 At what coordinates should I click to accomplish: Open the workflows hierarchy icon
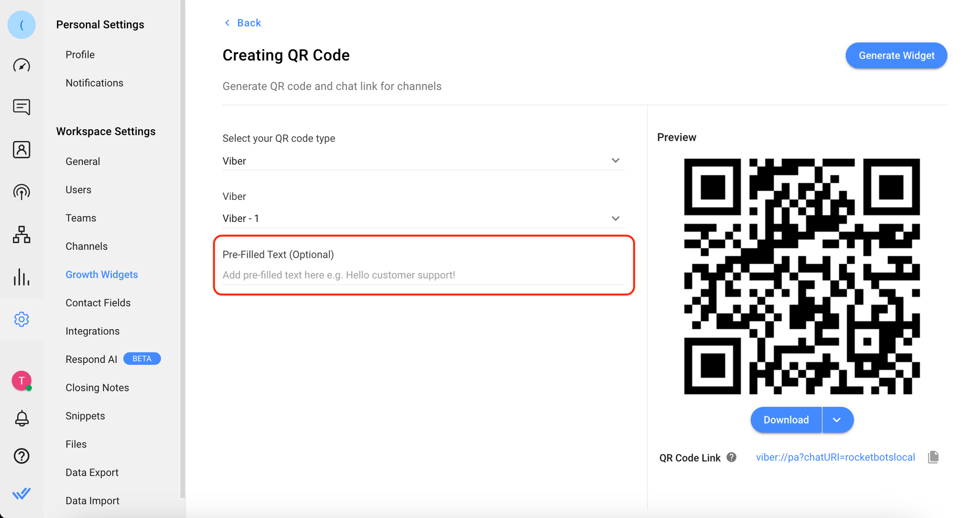(22, 235)
